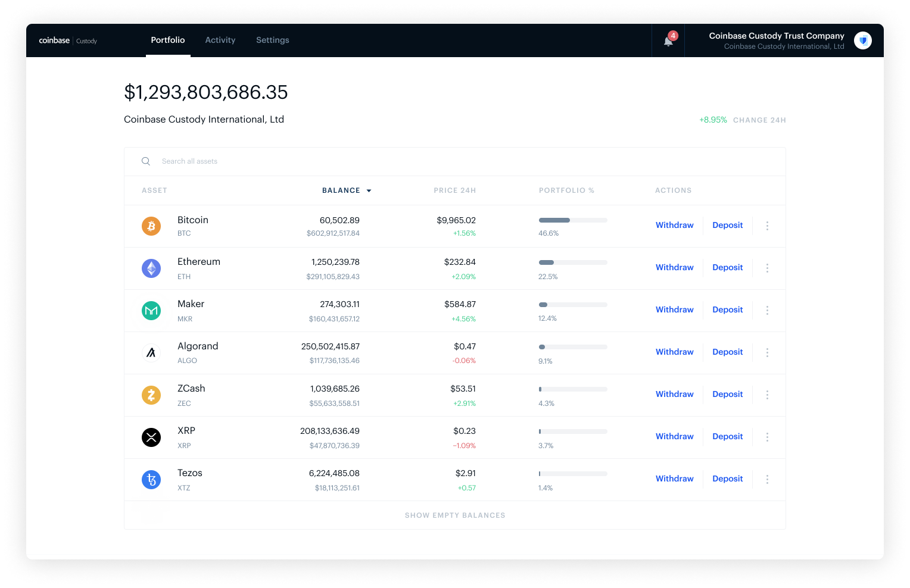This screenshot has width=910, height=588.
Task: Deposit Maker
Action: [x=728, y=309]
